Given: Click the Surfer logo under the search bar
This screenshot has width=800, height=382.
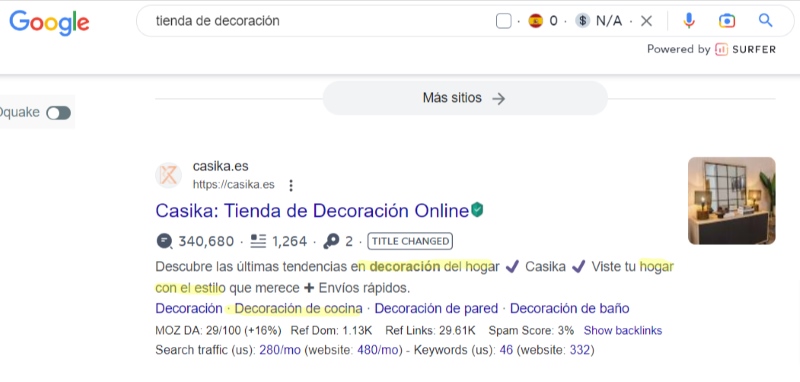Looking at the screenshot, I should point(745,49).
